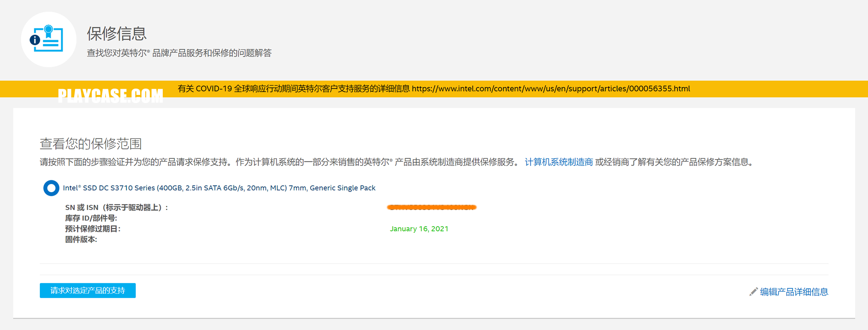Click the SN 或 ISN label
This screenshot has height=330, width=868.
(x=117, y=207)
